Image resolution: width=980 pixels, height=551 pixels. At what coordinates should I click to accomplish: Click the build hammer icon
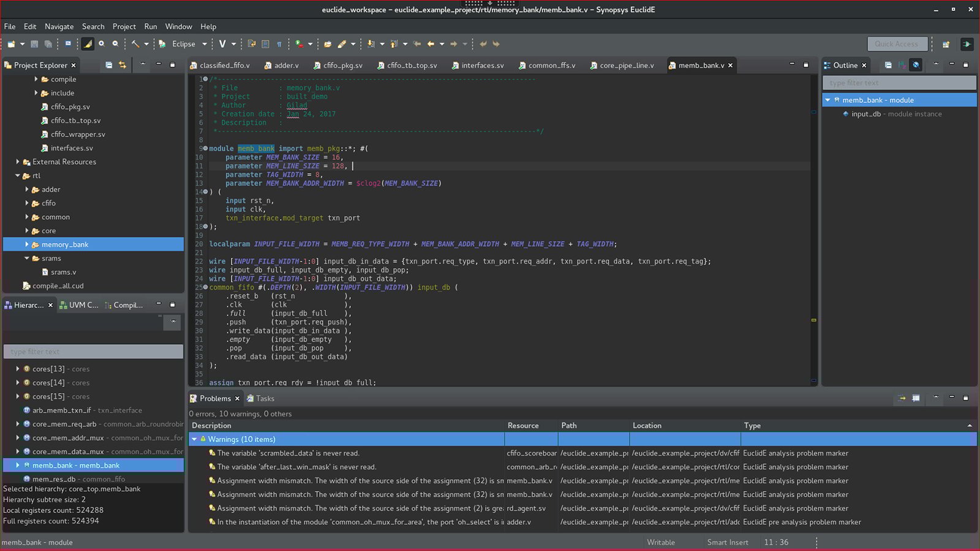(x=135, y=44)
